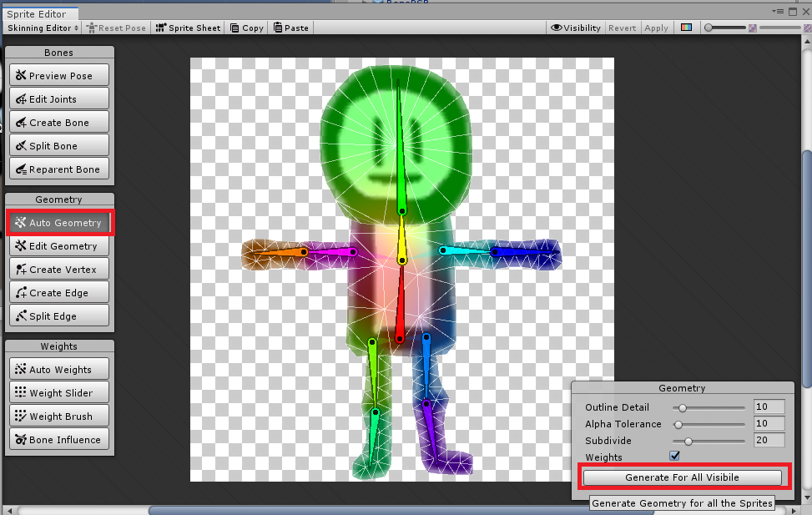Select the dark blue forearm bone

(x=526, y=252)
